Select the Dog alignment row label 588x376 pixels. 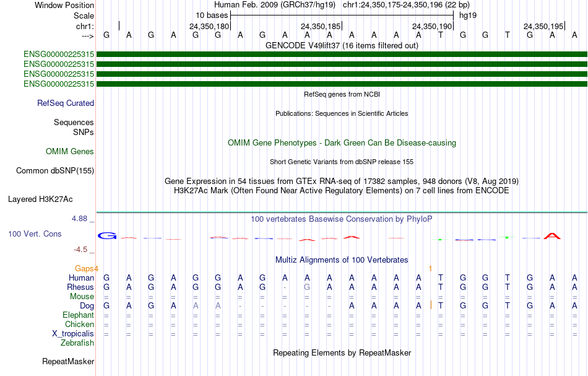(87, 306)
